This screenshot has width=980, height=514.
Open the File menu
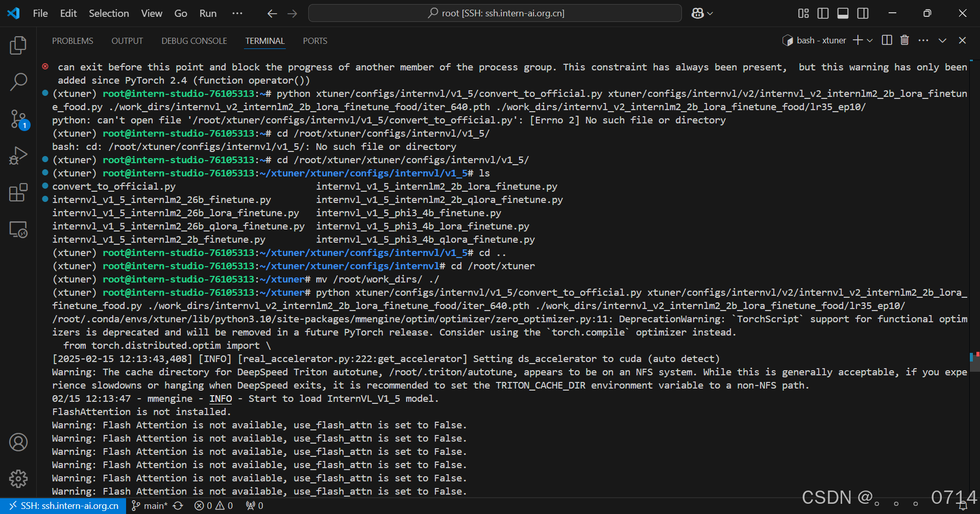[x=40, y=13]
